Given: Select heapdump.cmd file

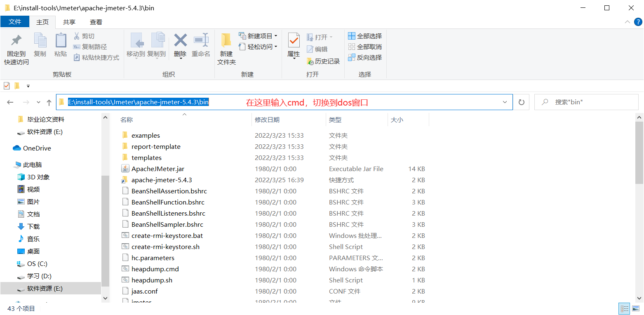Looking at the screenshot, I should (155, 269).
